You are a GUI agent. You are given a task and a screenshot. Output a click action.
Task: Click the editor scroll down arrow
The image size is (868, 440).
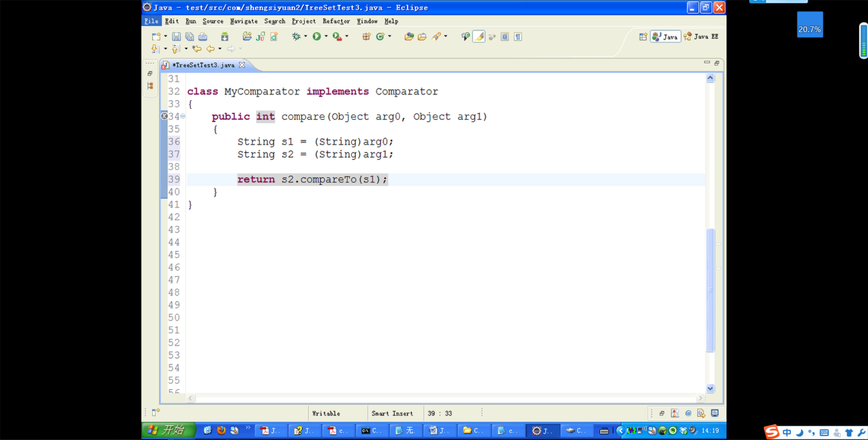click(x=710, y=388)
